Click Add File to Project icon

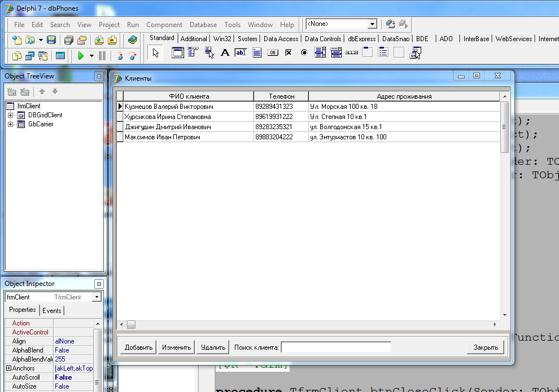99,40
